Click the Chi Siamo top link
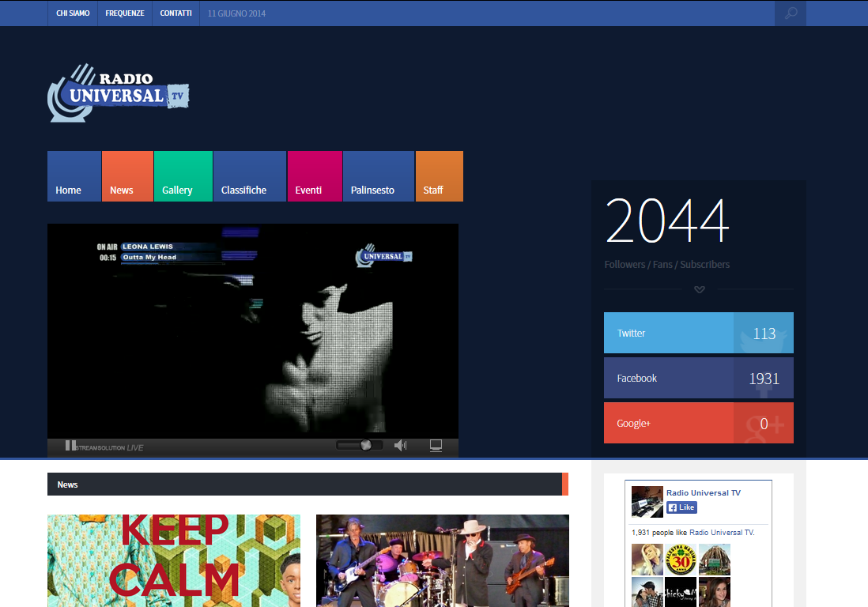This screenshot has width=868, height=607. coord(73,13)
